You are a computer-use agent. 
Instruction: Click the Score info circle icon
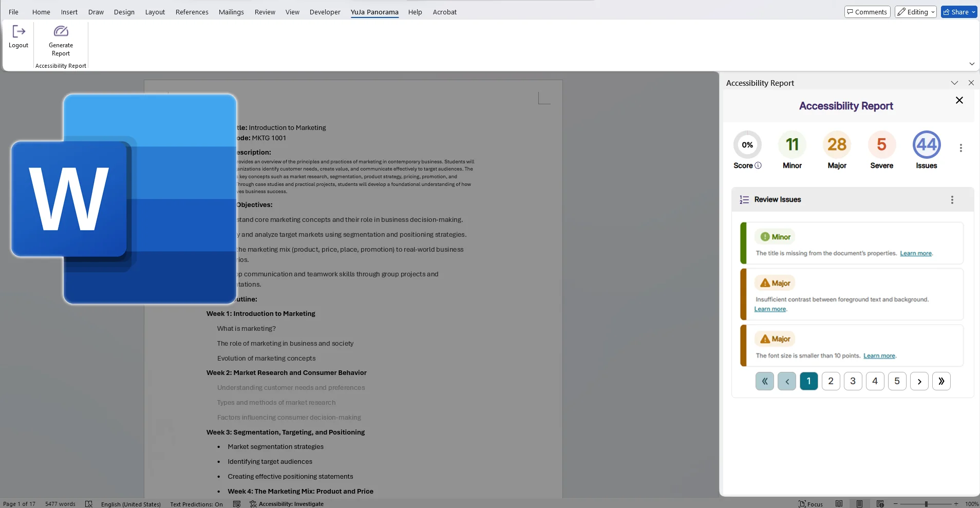pos(758,165)
